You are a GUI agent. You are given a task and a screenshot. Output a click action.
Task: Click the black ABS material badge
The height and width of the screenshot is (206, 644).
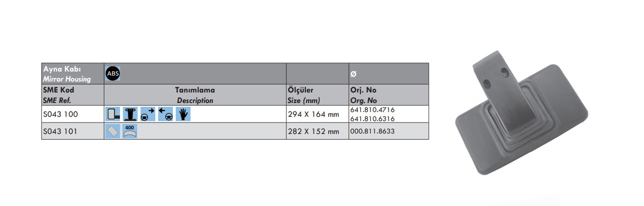click(x=113, y=73)
